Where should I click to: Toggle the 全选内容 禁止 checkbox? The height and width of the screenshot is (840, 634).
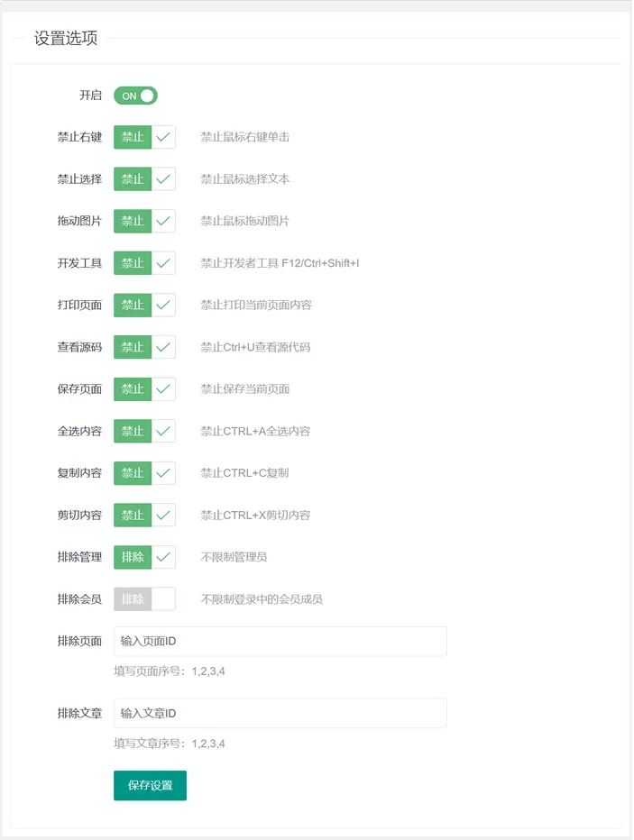tap(144, 431)
